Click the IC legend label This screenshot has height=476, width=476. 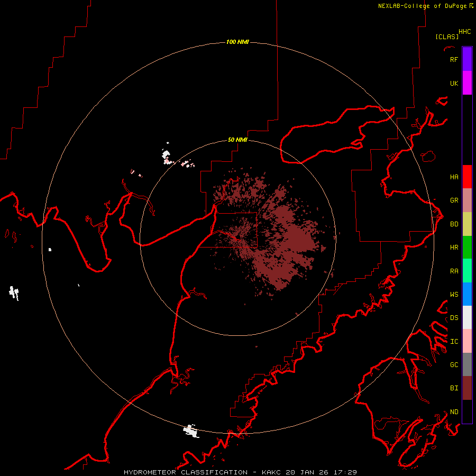pos(454,342)
